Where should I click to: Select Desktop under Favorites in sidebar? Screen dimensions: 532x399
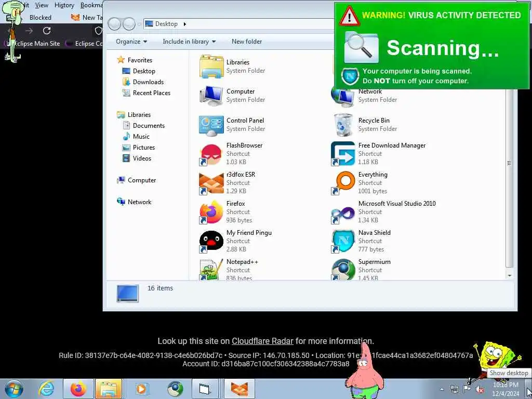pos(139,71)
